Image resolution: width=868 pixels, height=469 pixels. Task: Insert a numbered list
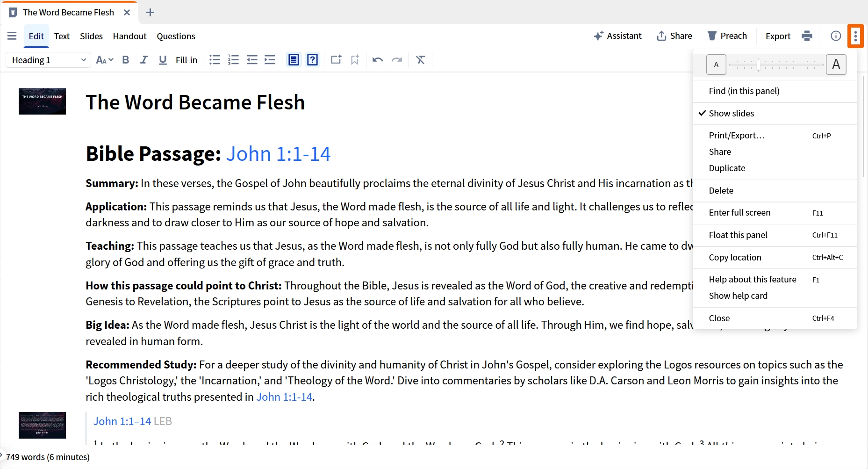[x=233, y=60]
